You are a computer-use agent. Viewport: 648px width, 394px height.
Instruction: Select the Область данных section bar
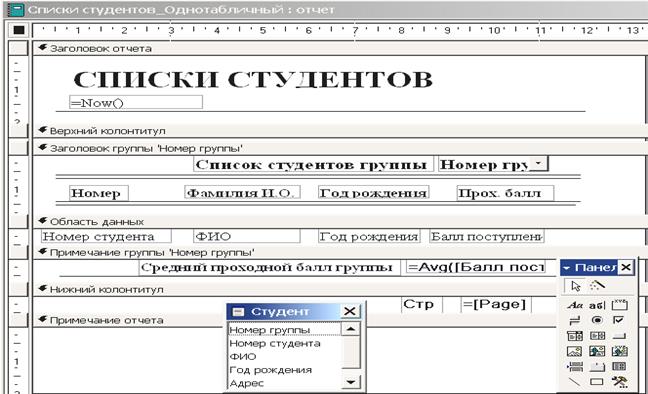point(339,222)
